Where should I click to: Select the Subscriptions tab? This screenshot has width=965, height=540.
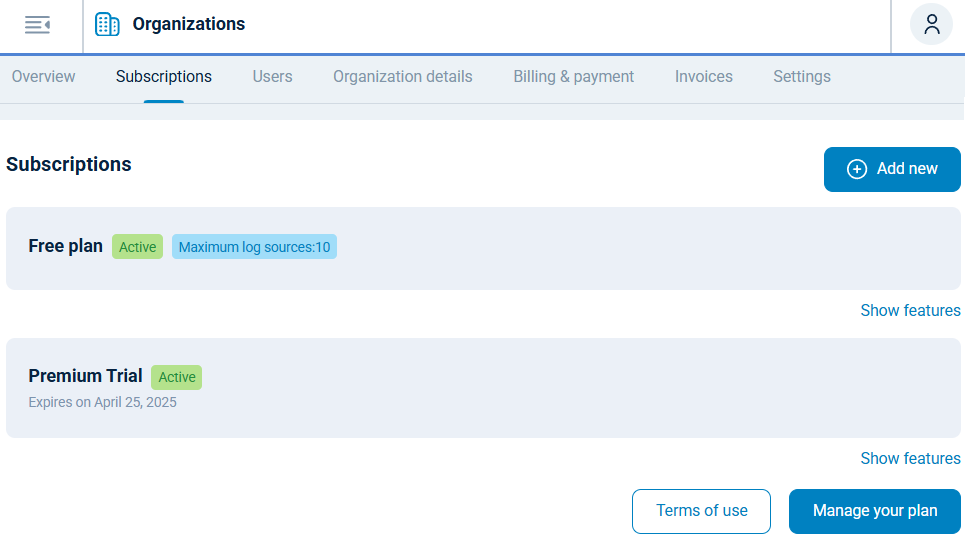(164, 77)
